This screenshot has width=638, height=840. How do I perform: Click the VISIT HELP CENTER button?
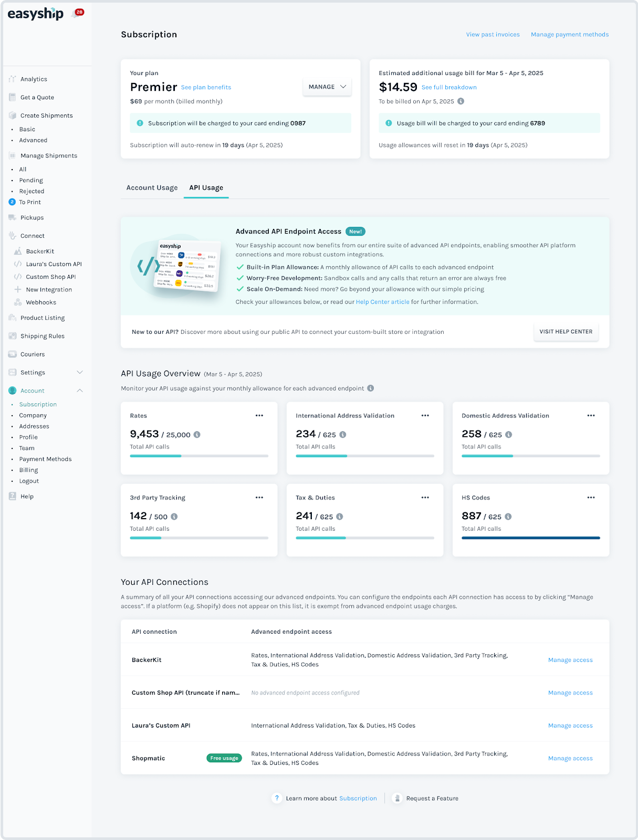tap(566, 332)
